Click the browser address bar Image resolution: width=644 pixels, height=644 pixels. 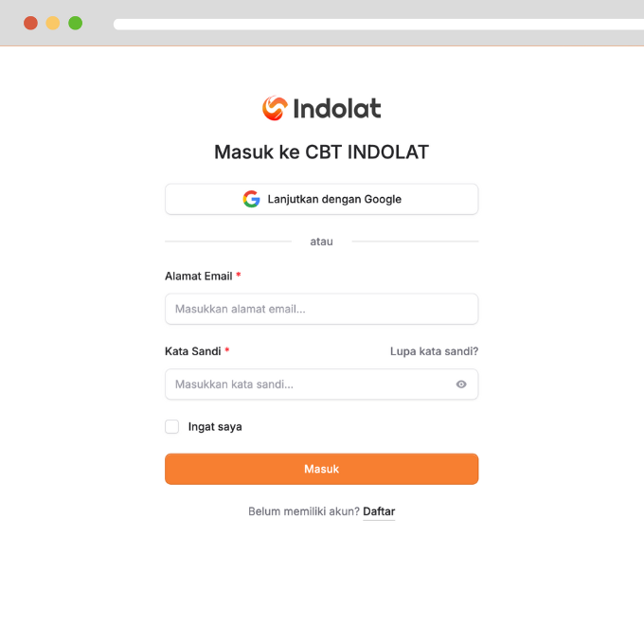click(379, 25)
